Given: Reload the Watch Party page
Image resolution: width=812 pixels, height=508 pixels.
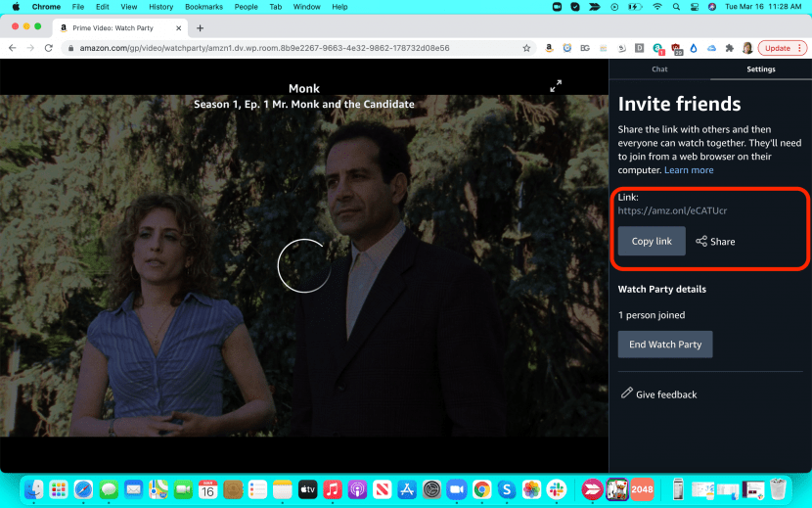Looking at the screenshot, I should pyautogui.click(x=49, y=48).
